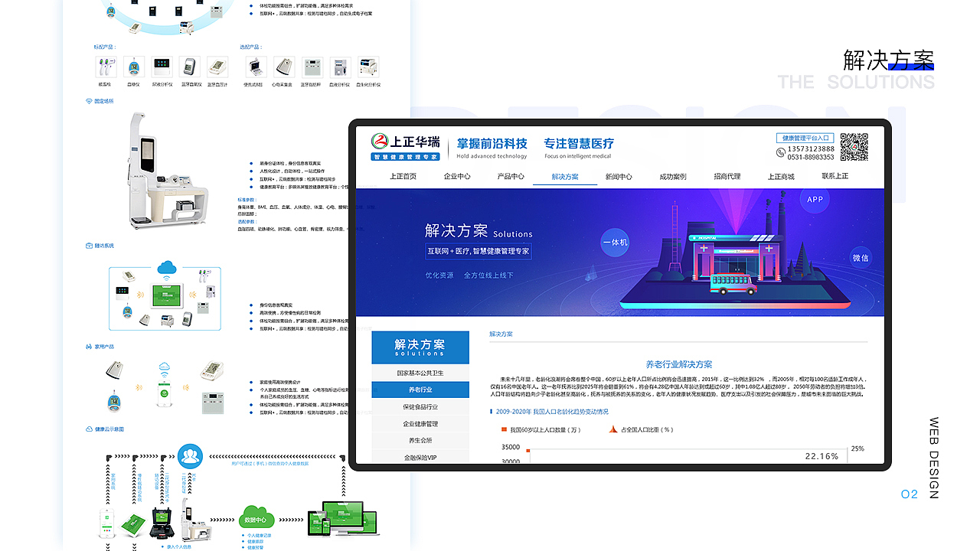Click the 解决方案 page title at top right
The width and height of the screenshot is (980, 551).
889,60
